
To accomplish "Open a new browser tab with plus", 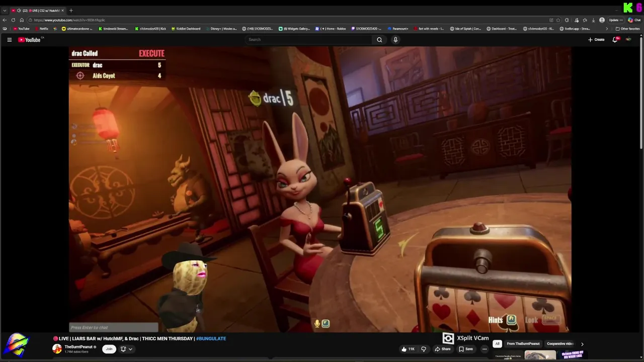I will click(x=71, y=11).
